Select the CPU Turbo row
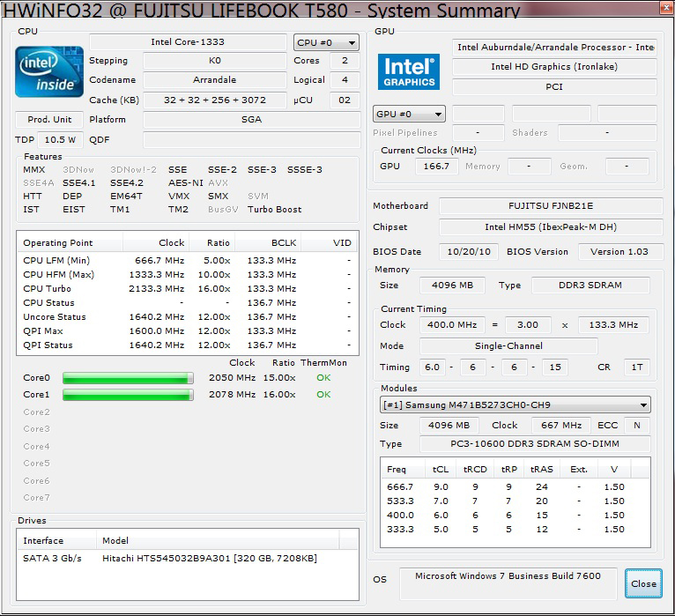675x616 pixels. tap(188, 289)
